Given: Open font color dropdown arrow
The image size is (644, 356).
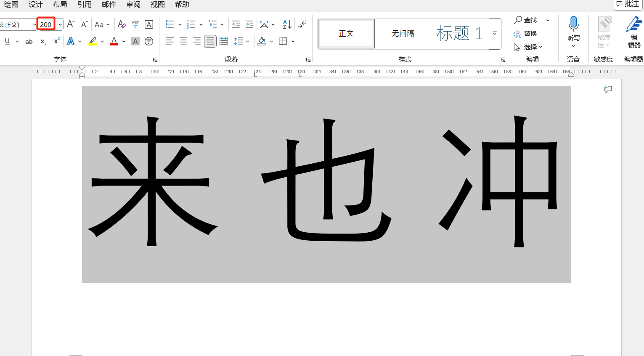Looking at the screenshot, I should click(124, 41).
